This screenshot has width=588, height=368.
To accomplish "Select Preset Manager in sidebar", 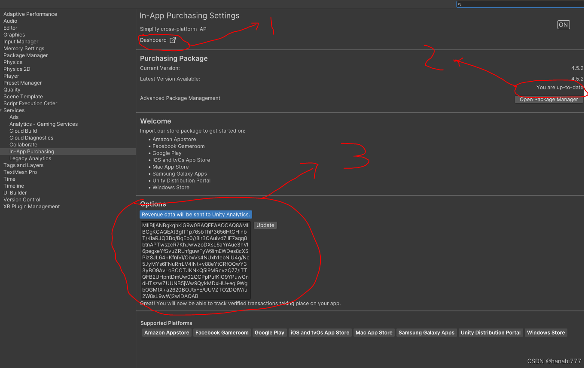I will [23, 83].
